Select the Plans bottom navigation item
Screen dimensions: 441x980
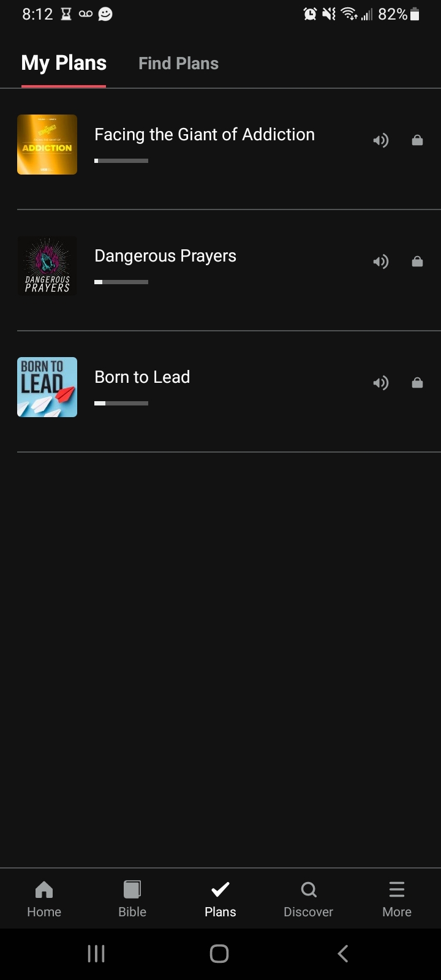(221, 899)
